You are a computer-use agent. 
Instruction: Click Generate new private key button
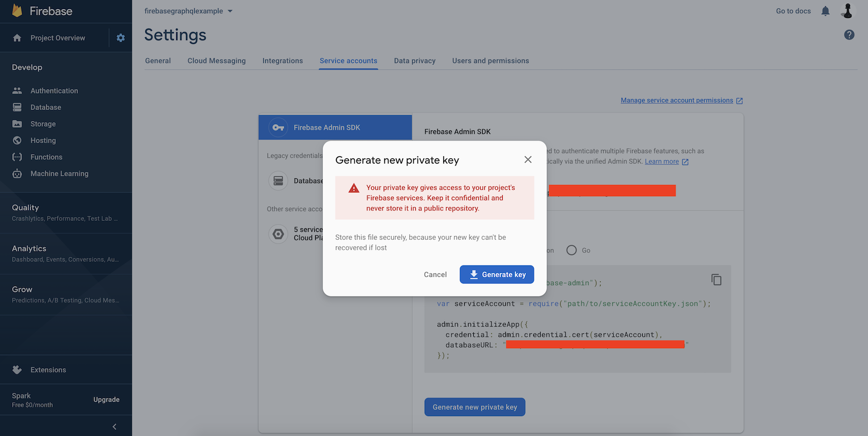475,407
